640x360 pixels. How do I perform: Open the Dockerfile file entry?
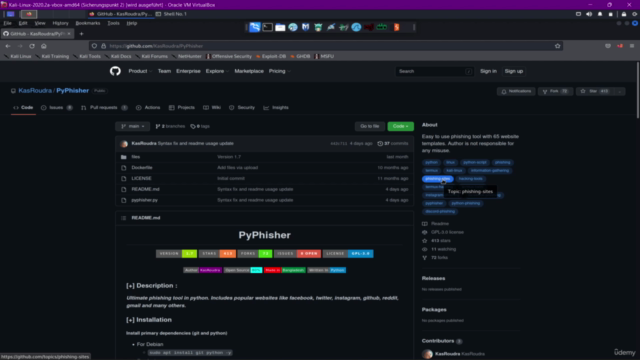point(142,168)
